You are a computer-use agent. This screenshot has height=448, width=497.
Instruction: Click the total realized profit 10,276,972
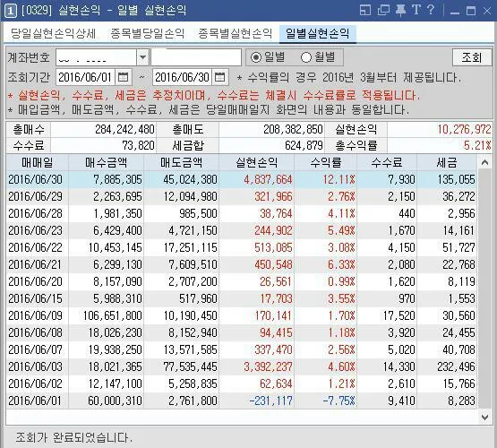pos(465,129)
